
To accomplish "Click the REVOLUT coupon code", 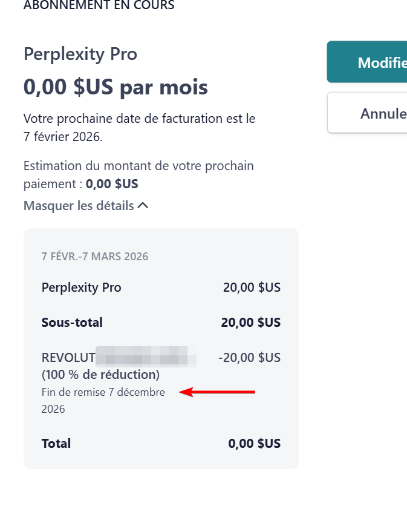I will pos(69,357).
